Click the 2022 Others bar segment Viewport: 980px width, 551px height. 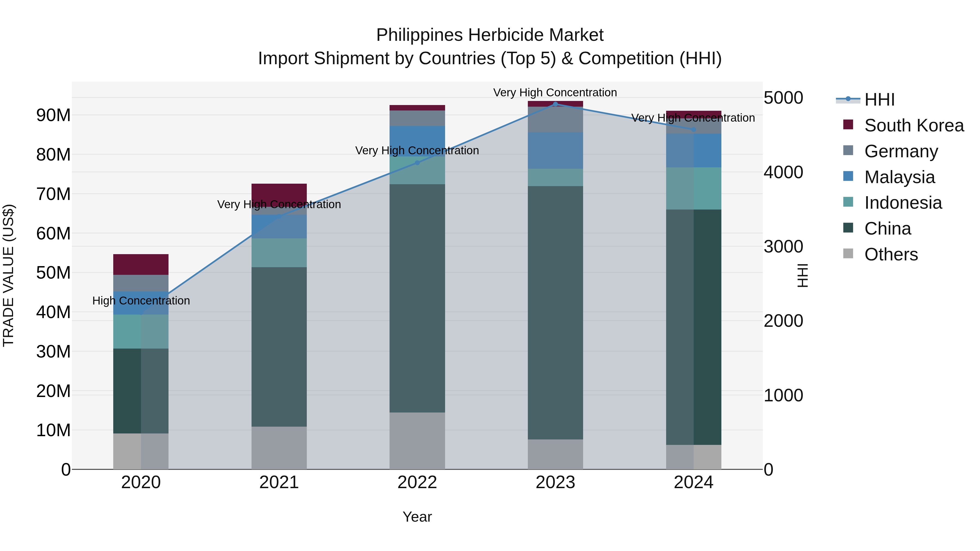click(417, 441)
